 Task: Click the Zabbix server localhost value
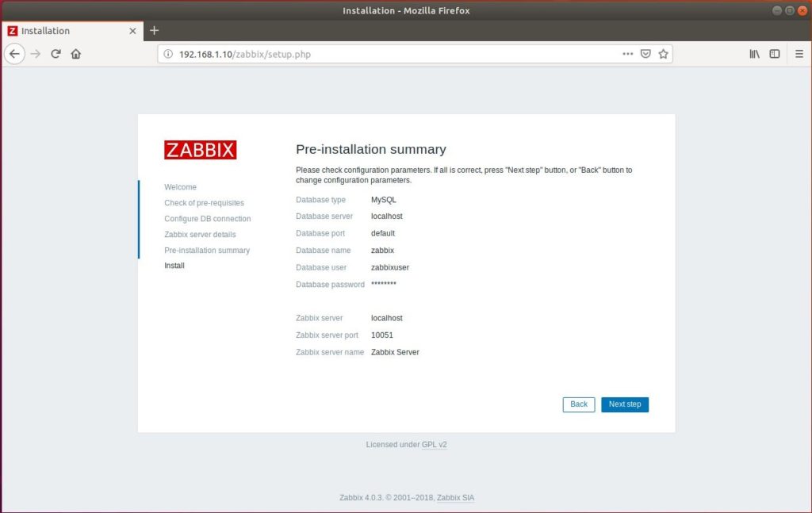(x=386, y=319)
